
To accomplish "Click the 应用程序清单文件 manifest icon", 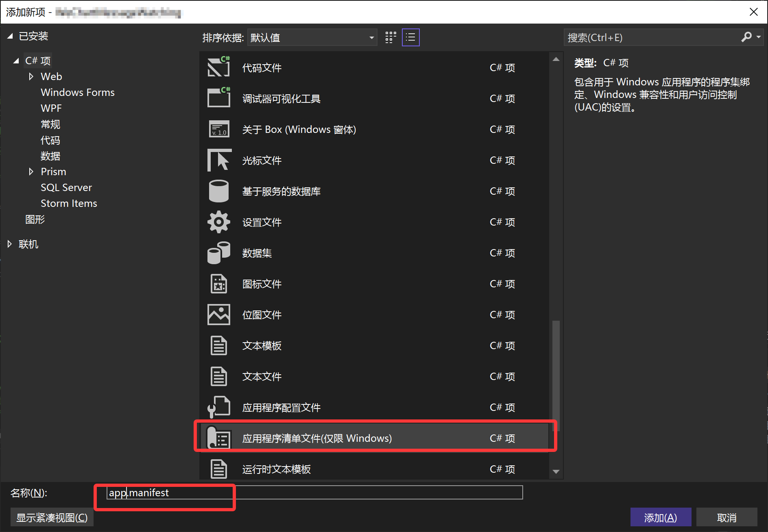I will [x=219, y=438].
